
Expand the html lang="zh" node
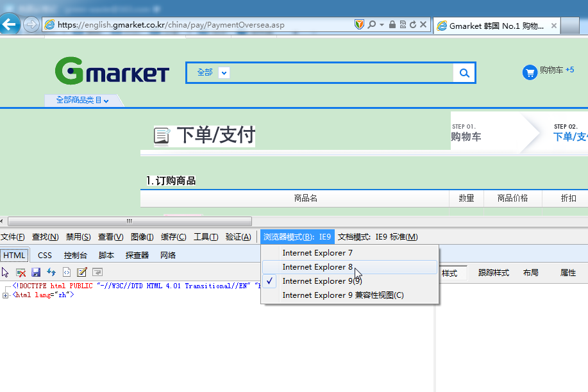[5, 296]
